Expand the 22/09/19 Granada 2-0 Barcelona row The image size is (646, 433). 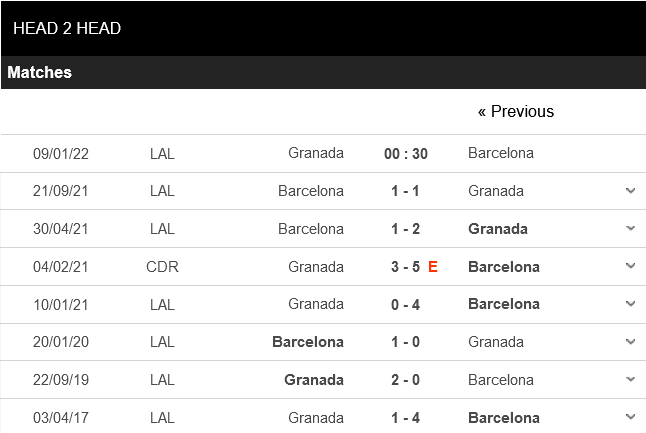pos(630,379)
